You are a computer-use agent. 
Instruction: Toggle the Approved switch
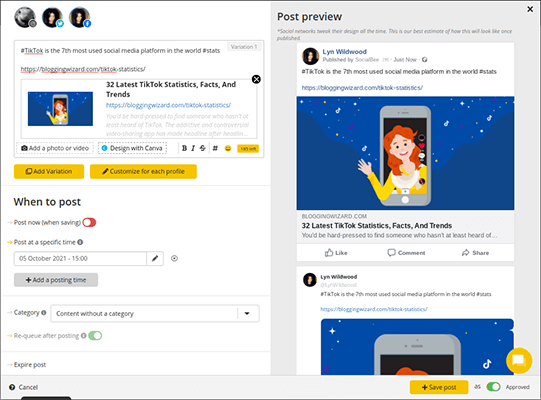(x=493, y=387)
